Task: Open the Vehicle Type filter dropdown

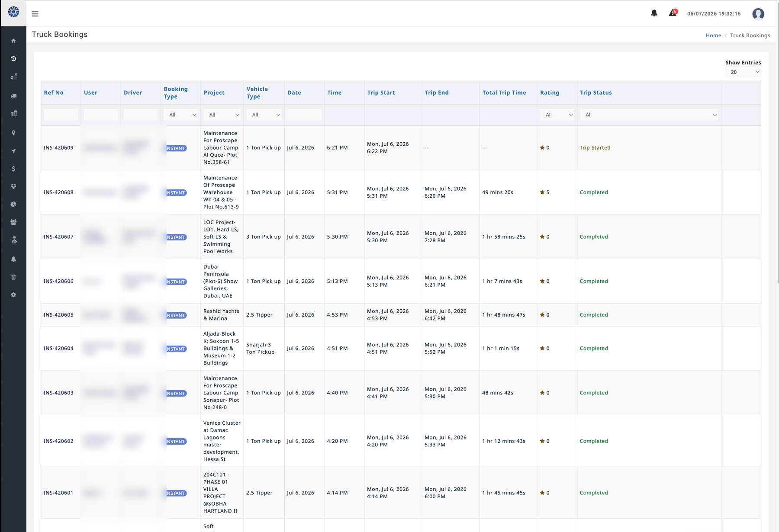Action: click(x=264, y=115)
